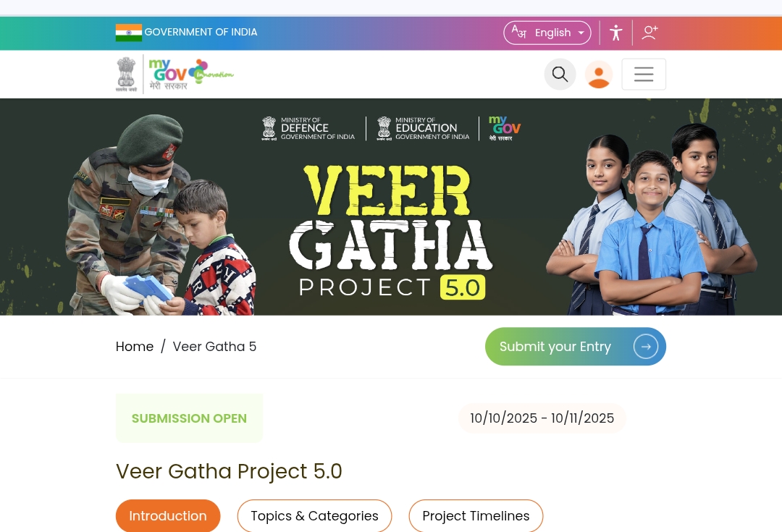Click the Indian flag icon
This screenshot has width=782, height=532.
tap(129, 33)
